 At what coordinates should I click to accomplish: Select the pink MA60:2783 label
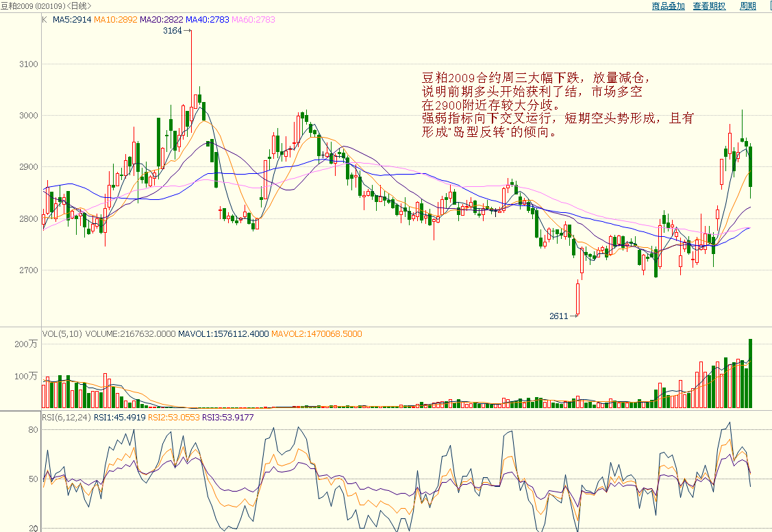click(253, 20)
